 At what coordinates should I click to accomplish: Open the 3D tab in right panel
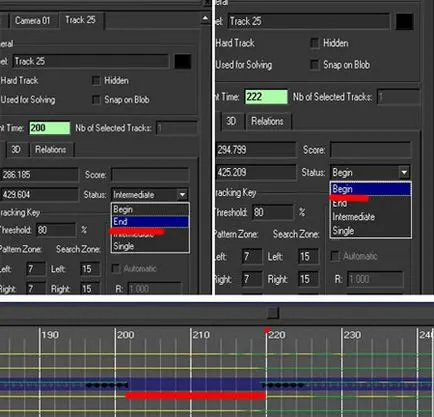pos(231,121)
